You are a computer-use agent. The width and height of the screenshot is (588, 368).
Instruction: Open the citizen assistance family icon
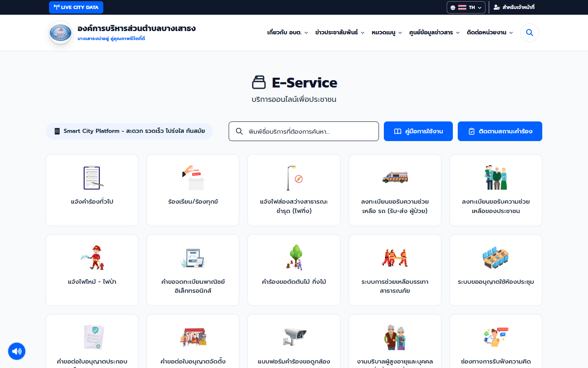pyautogui.click(x=496, y=177)
